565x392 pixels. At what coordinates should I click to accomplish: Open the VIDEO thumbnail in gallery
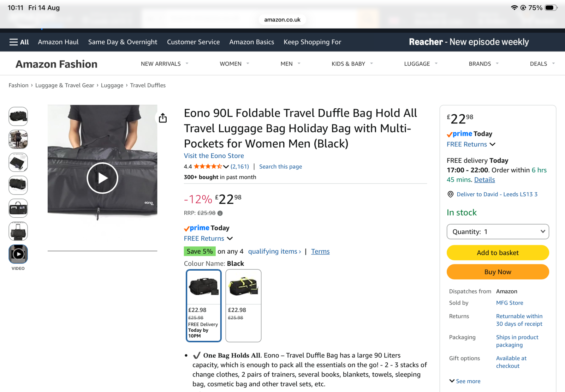[x=18, y=254]
